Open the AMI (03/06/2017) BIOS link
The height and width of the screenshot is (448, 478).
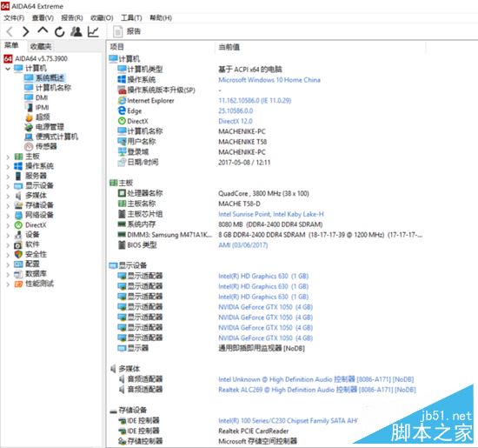243,245
